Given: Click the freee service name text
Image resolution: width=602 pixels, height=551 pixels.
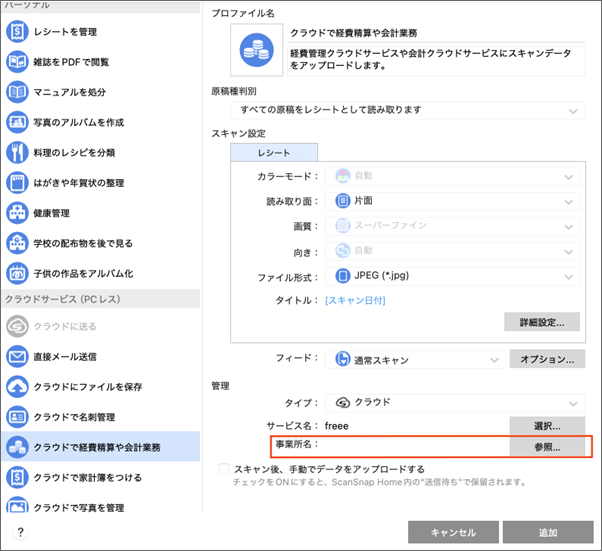Looking at the screenshot, I should tap(336, 426).
